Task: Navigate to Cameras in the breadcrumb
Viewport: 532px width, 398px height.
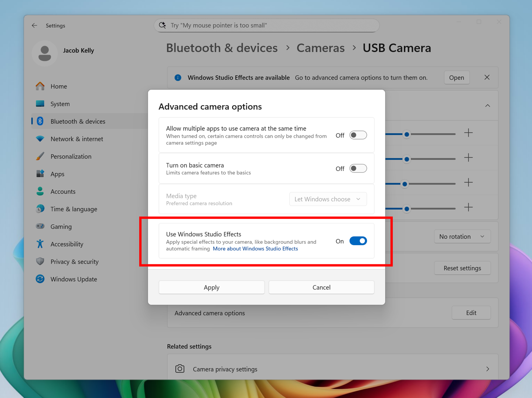Action: 320,48
